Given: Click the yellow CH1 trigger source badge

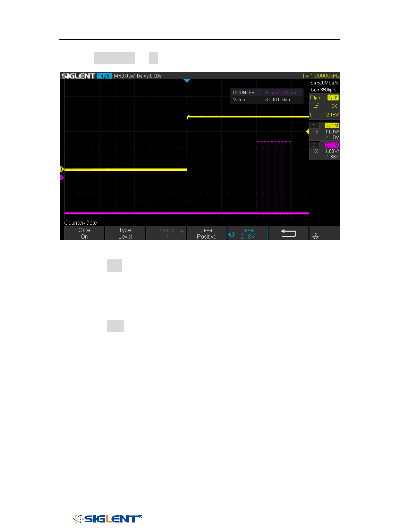Looking at the screenshot, I should coord(333,97).
